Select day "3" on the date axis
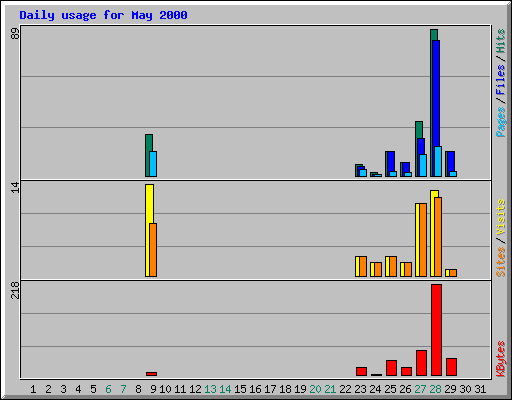512x400 pixels. [63, 389]
